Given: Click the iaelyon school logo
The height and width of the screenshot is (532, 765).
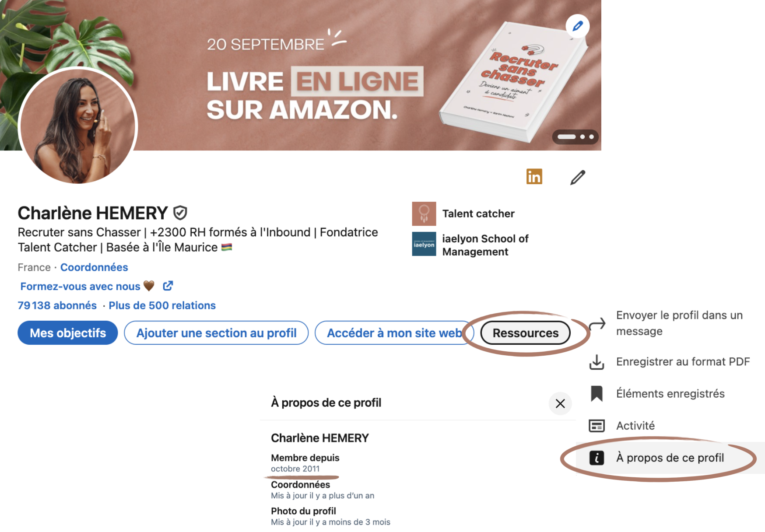Looking at the screenshot, I should 424,244.
